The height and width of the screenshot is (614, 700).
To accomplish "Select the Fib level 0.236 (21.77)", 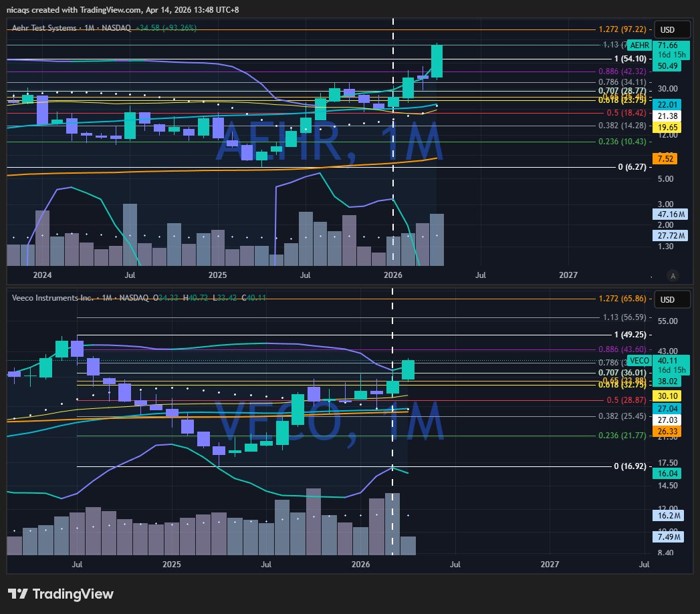I will click(622, 436).
